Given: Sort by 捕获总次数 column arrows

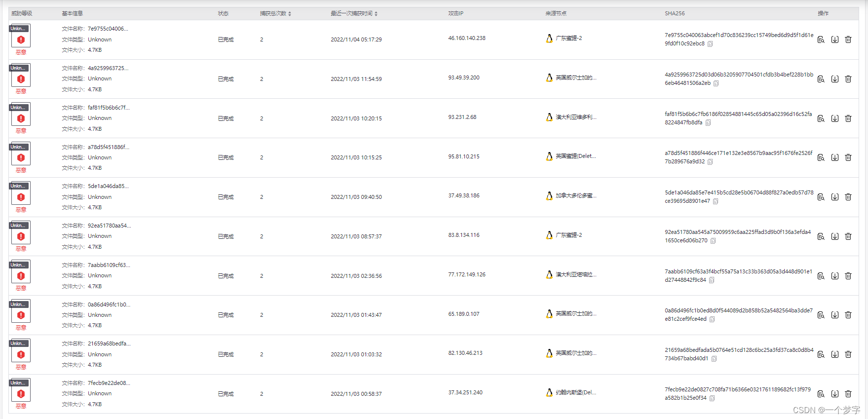Looking at the screenshot, I should 290,14.
